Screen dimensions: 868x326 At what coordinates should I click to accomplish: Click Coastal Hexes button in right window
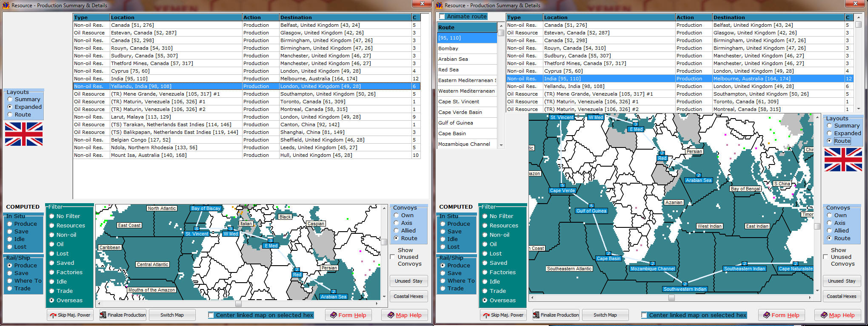[841, 296]
